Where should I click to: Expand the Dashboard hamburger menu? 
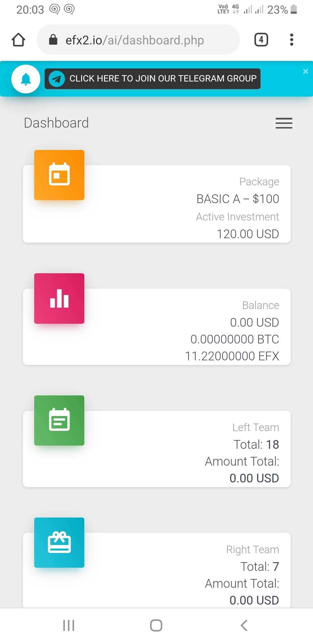coord(284,123)
